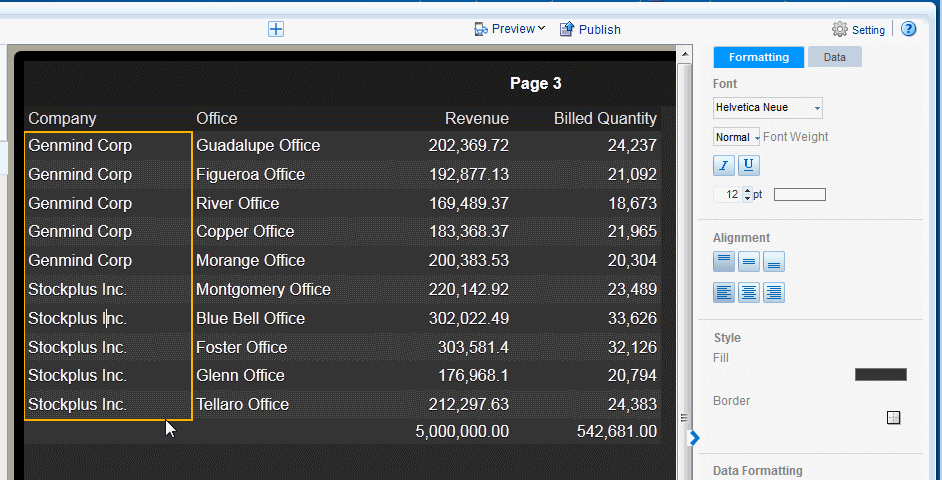Select the Revenue column header

point(477,118)
